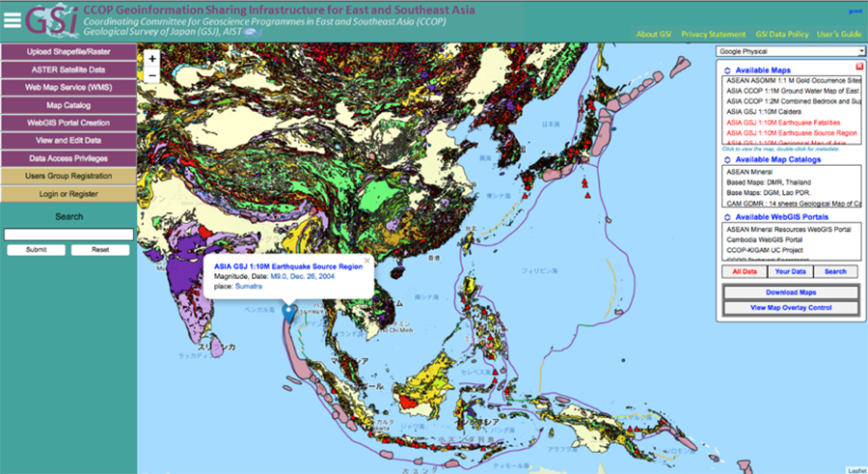Click the blue Sumatra location marker
This screenshot has height=474, width=868.
(x=288, y=313)
